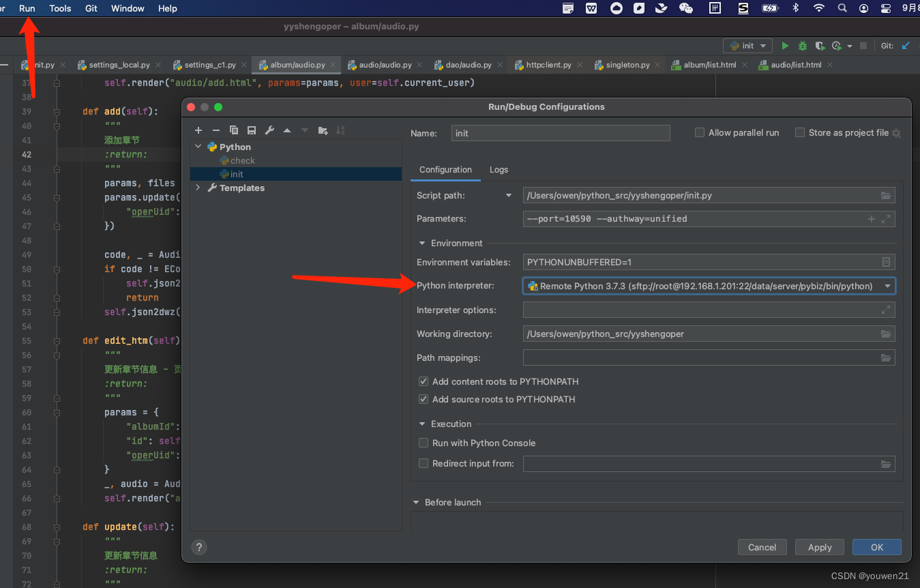Click the OK button
The image size is (920, 588).
877,547
